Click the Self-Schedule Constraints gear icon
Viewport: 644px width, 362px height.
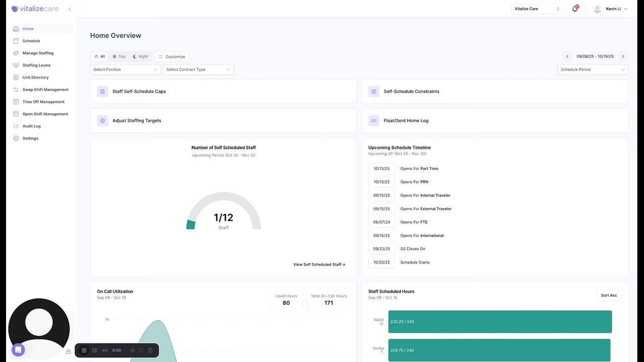point(374,92)
